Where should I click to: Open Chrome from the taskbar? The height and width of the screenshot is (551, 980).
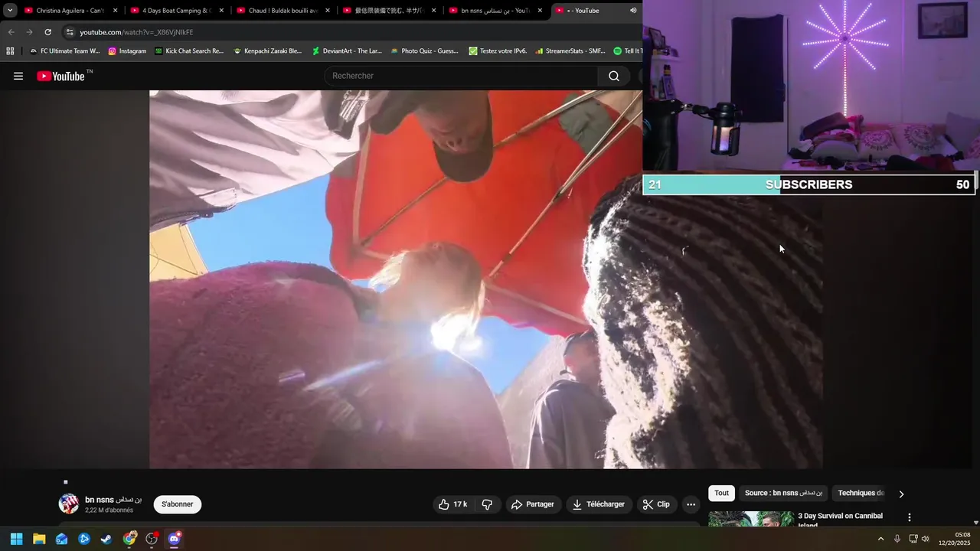[x=129, y=539]
